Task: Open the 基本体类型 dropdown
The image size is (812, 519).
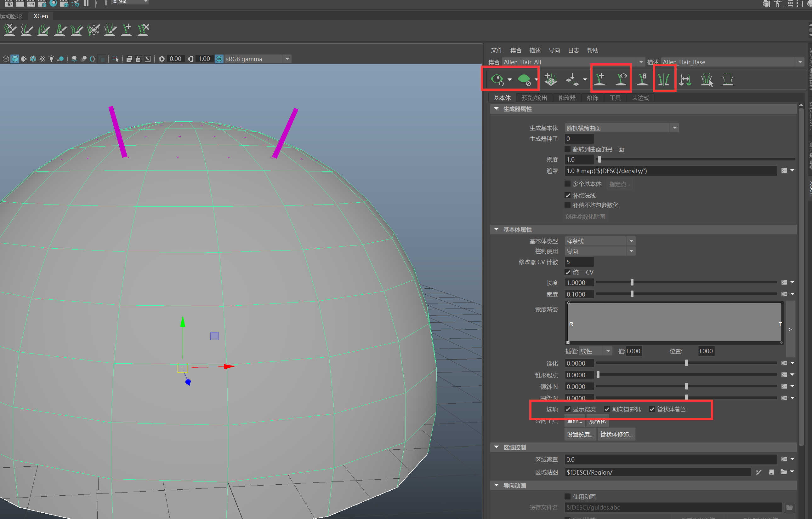Action: (x=600, y=241)
